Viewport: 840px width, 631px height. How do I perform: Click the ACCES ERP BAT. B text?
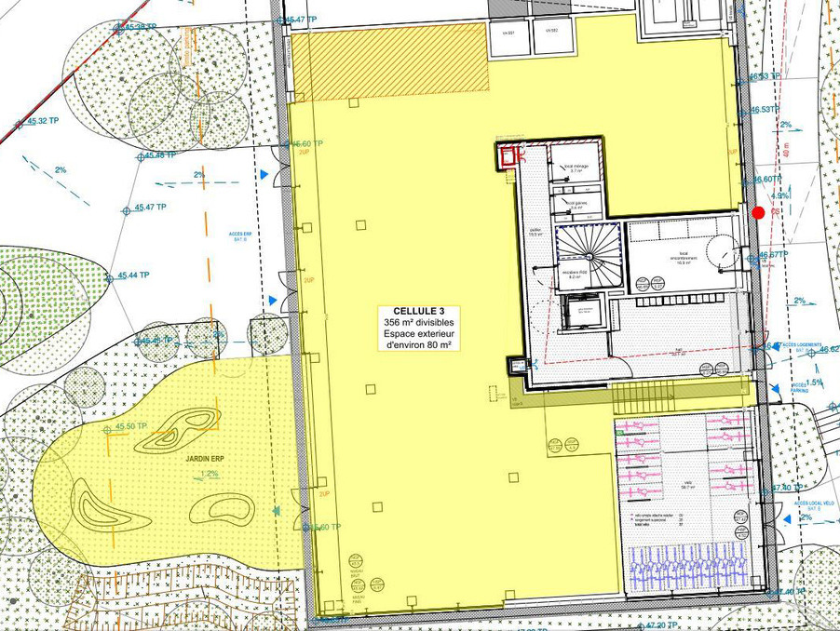[242, 237]
